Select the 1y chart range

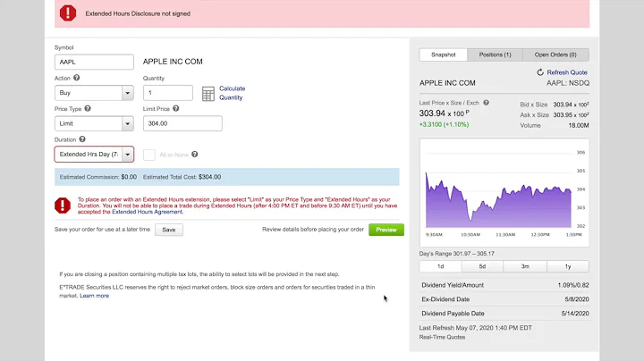[x=568, y=266]
